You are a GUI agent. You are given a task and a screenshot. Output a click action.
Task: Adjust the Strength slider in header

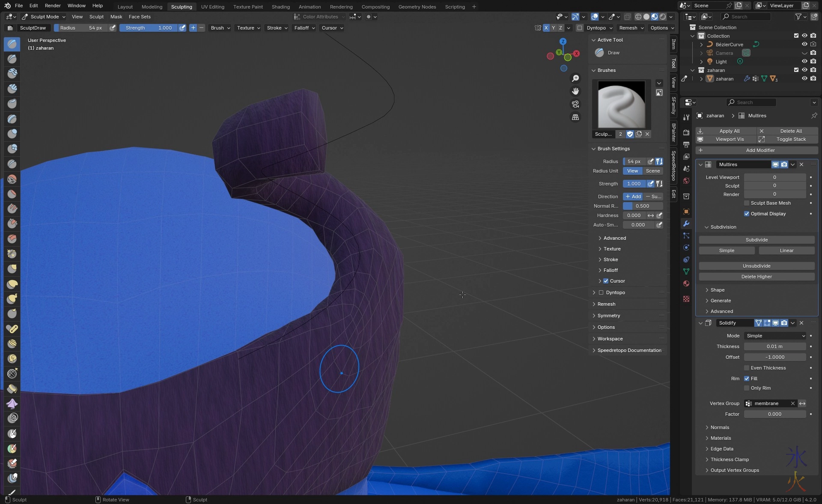[x=148, y=28]
